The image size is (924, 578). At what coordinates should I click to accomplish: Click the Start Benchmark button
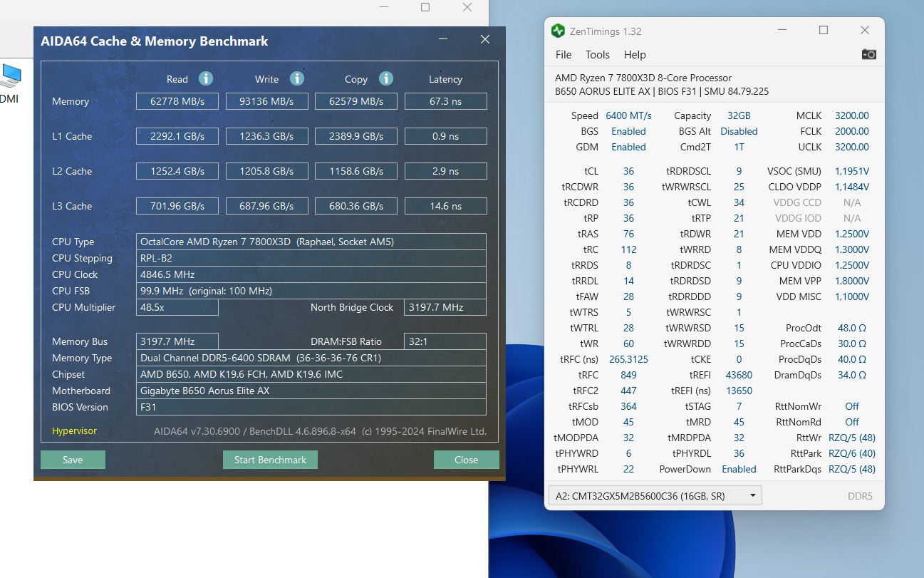(270, 460)
